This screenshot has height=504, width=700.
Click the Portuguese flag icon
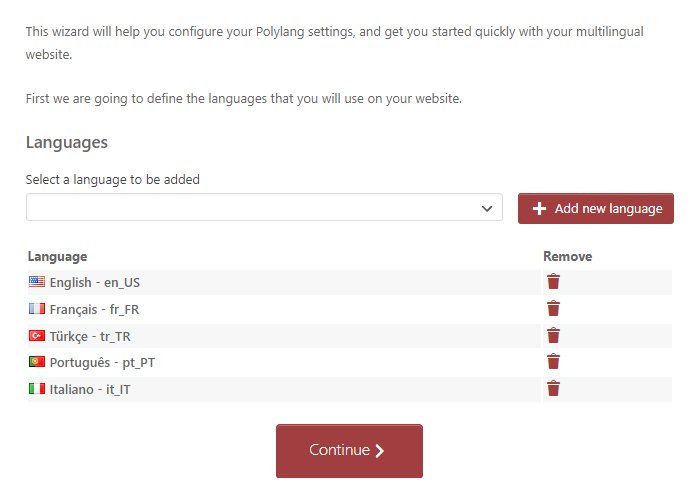[x=37, y=362]
